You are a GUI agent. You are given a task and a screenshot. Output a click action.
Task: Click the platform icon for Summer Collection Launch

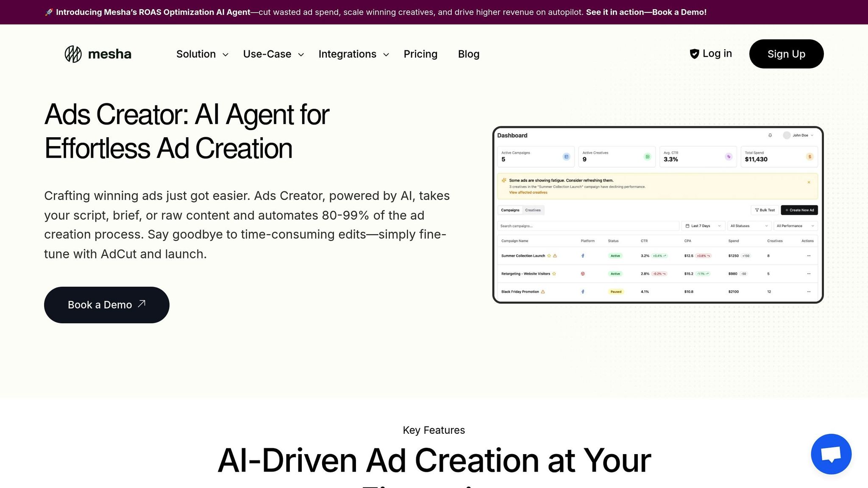point(583,256)
